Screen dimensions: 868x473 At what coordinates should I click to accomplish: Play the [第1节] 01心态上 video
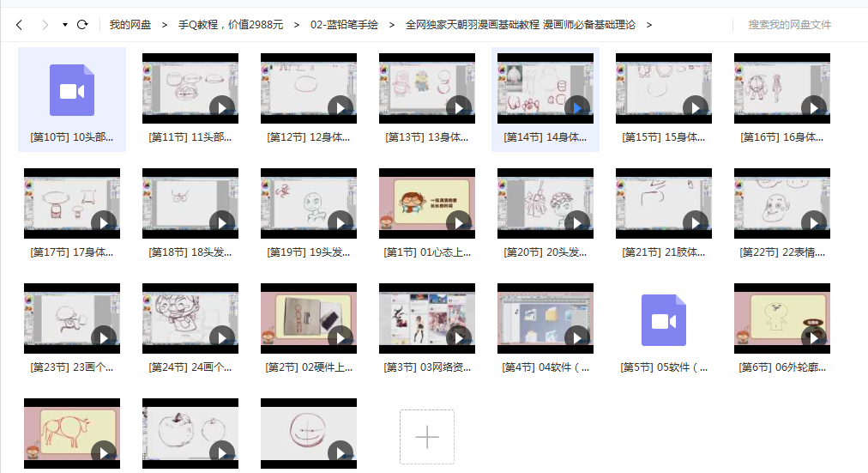click(459, 223)
